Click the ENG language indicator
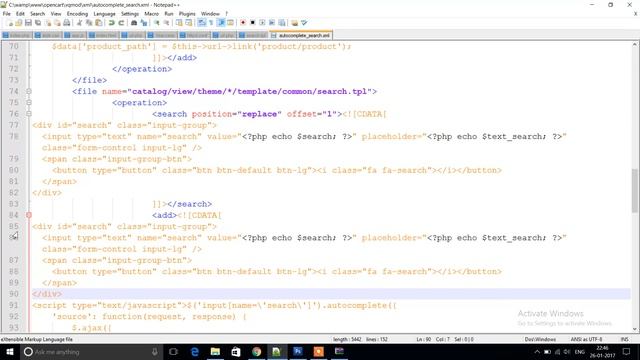Viewport: 640px width, 360px height. pyautogui.click(x=580, y=351)
